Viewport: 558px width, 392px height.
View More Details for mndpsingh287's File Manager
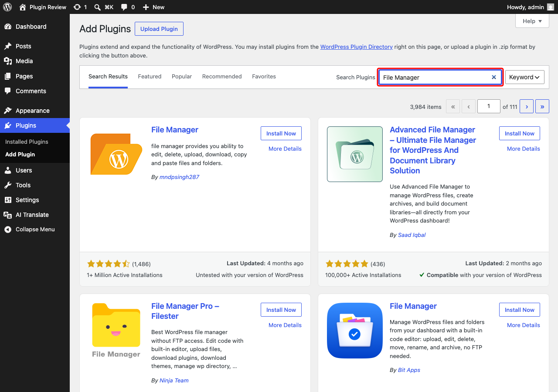pyautogui.click(x=285, y=149)
